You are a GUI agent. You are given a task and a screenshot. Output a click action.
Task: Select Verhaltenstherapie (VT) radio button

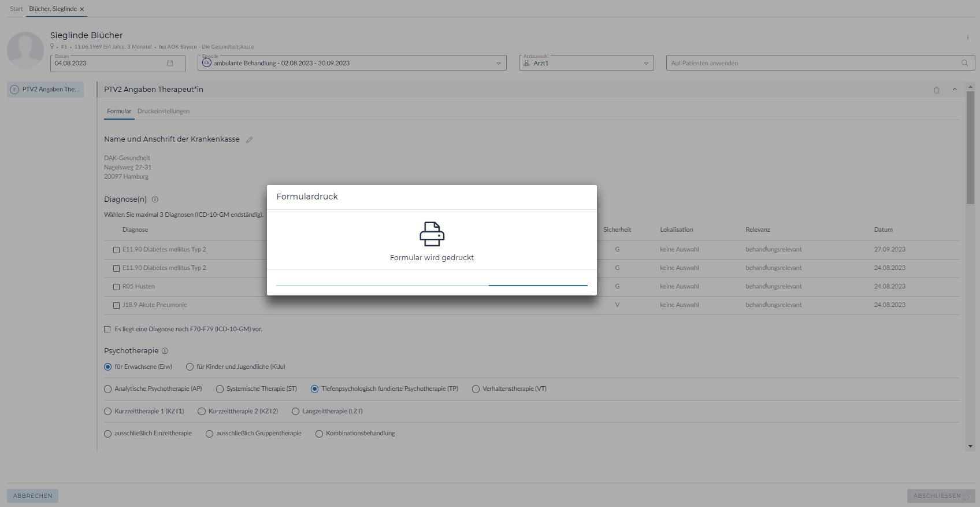(x=476, y=389)
